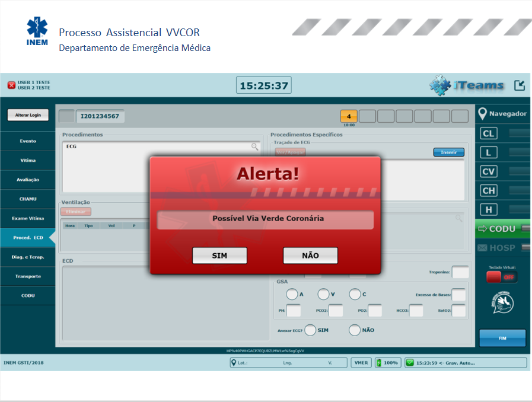This screenshot has height=402, width=532.
Task: Switch to the Transporte sidebar tab
Action: (x=28, y=276)
